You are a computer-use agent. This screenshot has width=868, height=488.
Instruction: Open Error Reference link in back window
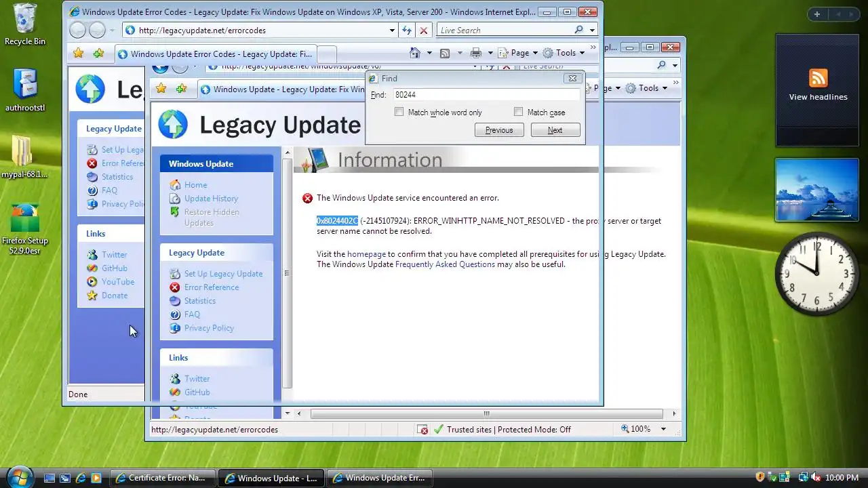(212, 287)
